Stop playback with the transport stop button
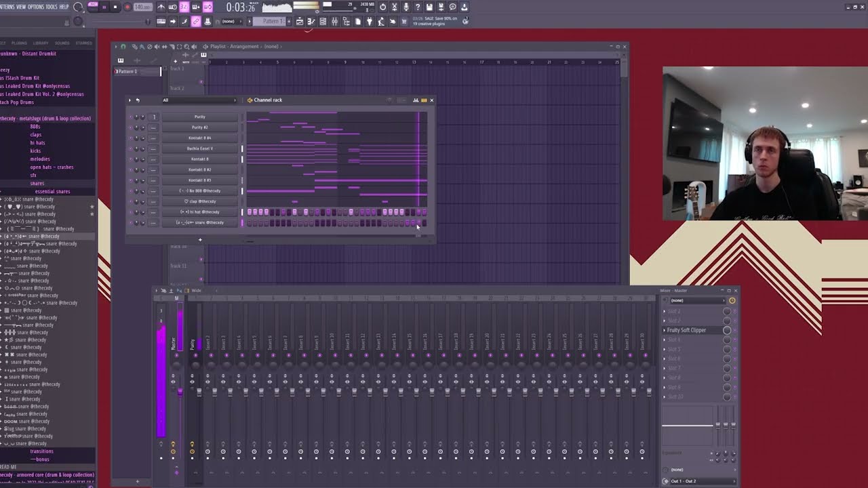This screenshot has width=868, height=488. tap(115, 7)
